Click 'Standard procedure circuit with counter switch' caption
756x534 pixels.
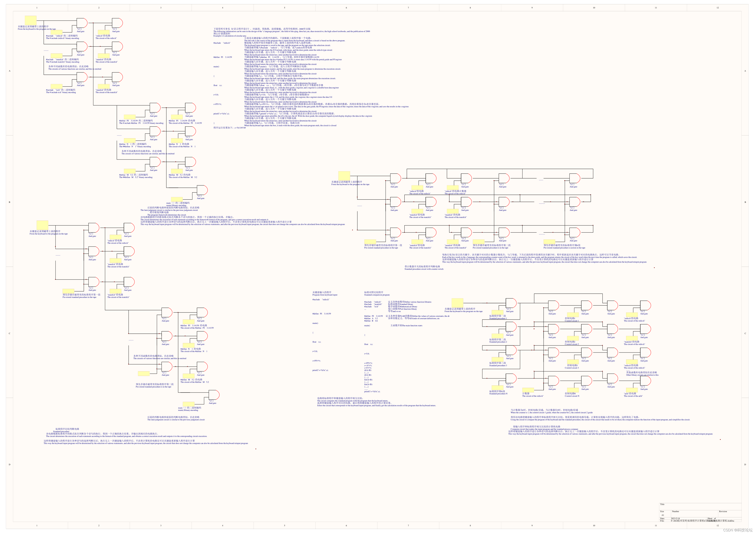[x=424, y=269]
